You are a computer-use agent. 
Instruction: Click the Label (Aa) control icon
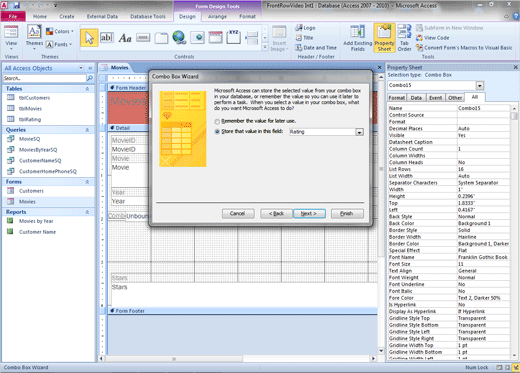coord(125,38)
